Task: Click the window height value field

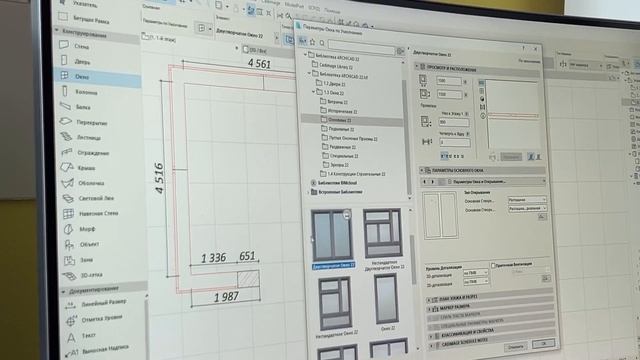Action: coord(449,94)
